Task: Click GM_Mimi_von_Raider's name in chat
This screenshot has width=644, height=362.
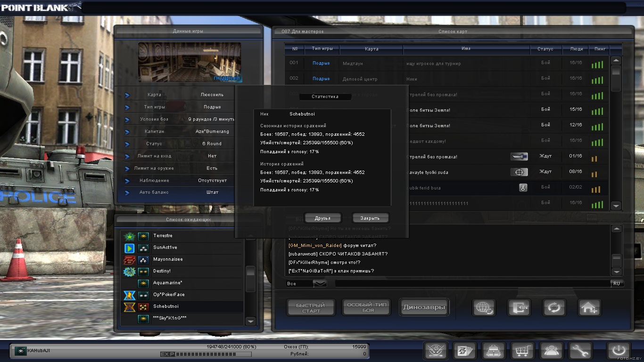Action: pyautogui.click(x=315, y=245)
